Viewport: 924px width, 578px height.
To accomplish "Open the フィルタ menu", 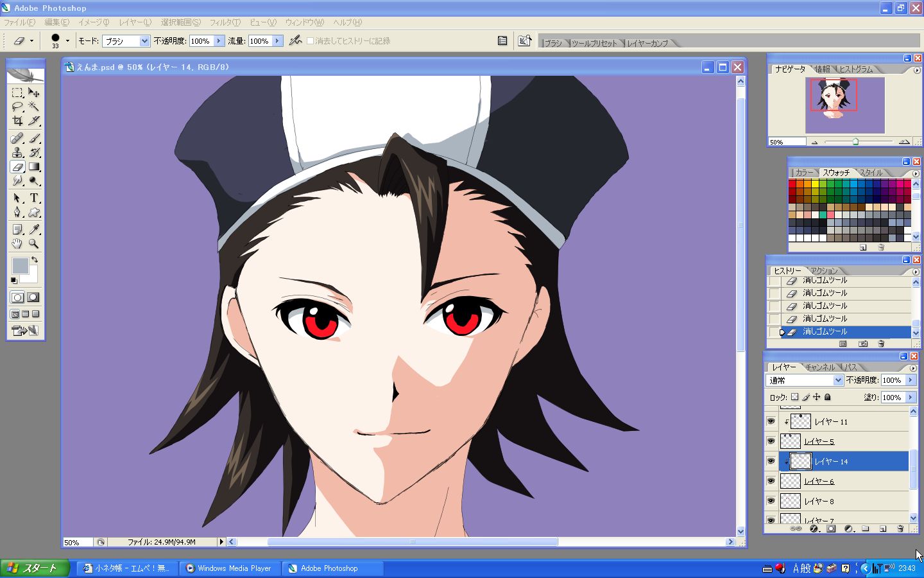I will 225,22.
